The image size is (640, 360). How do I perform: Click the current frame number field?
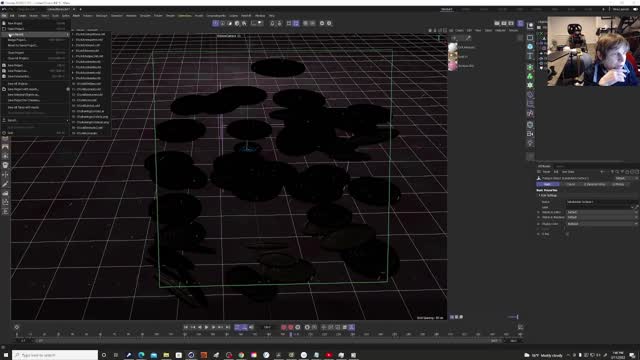pos(267,327)
